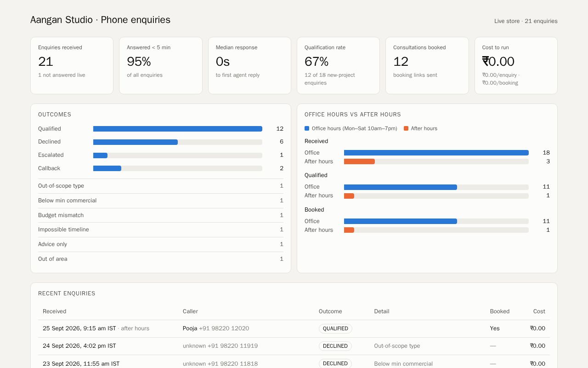Image resolution: width=588 pixels, height=368 pixels.
Task: Click the OFFICE HOURS VS AFTER HOURS heading
Action: (x=353, y=115)
